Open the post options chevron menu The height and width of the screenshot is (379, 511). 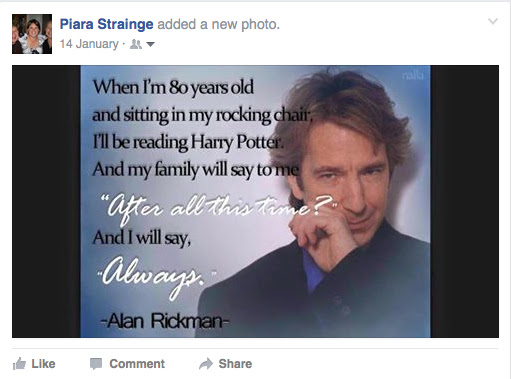[493, 22]
